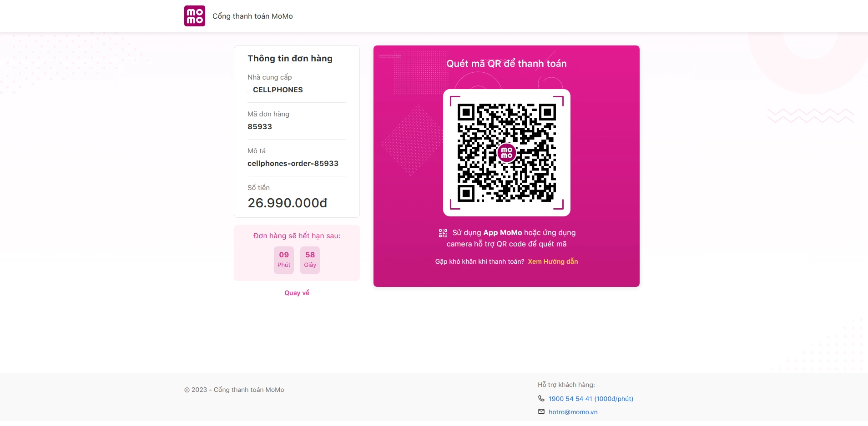Click the 2023 copyright footer text

click(234, 390)
